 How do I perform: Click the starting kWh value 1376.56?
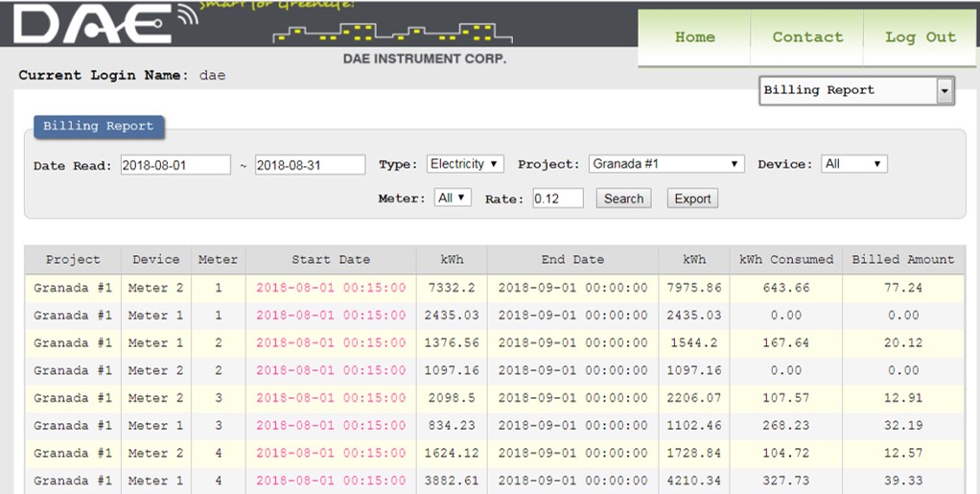pos(452,343)
